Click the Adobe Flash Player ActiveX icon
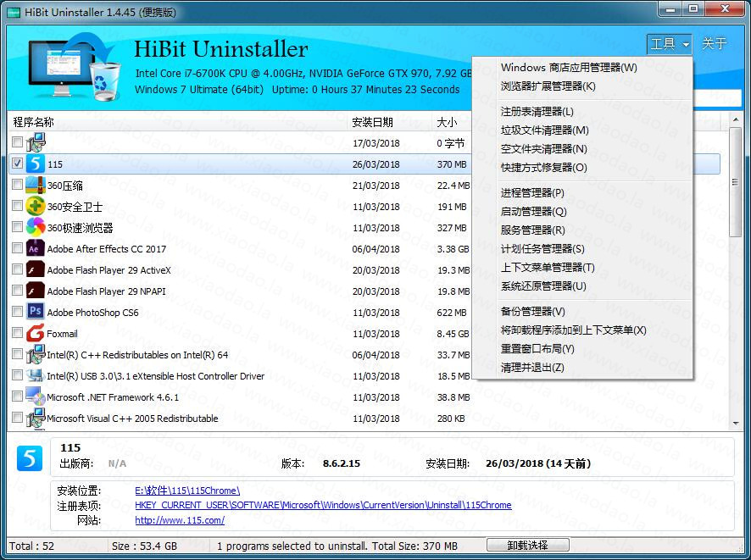The width and height of the screenshot is (751, 560). coord(36,269)
